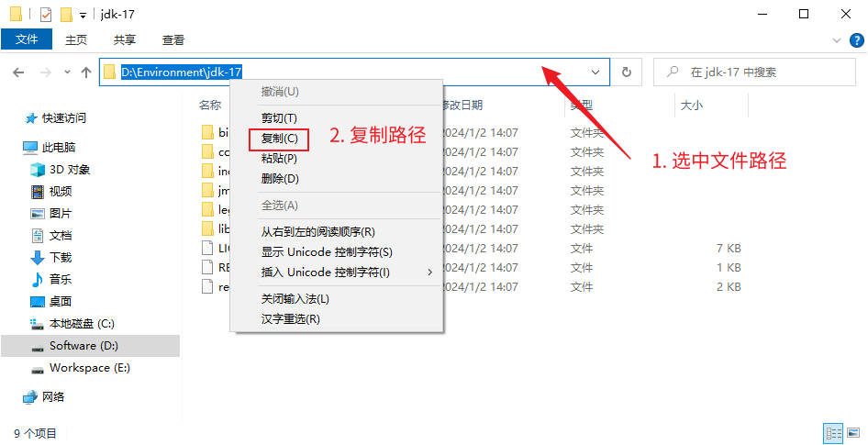Open 3D 对象 in the sidebar

(x=69, y=170)
